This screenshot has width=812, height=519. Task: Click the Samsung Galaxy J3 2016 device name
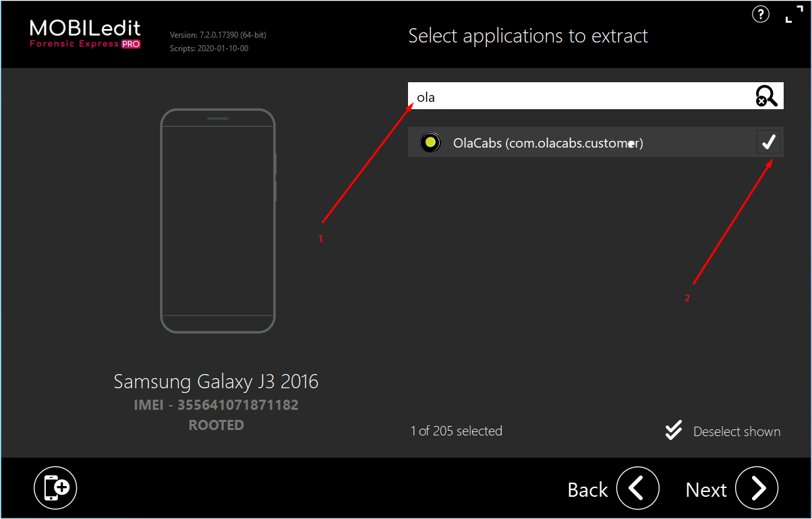point(216,381)
